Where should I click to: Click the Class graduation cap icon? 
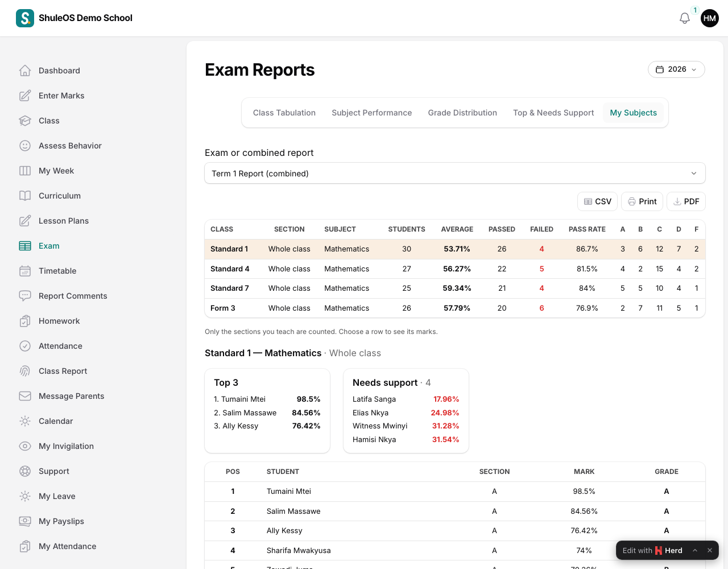(x=25, y=121)
